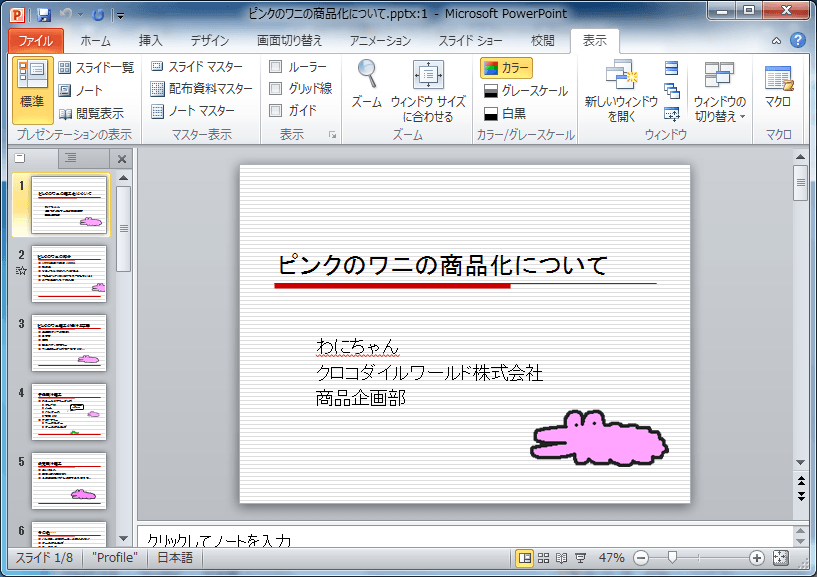Open ウィンドウの切り替え dropdown
The height and width of the screenshot is (577, 817).
(x=720, y=91)
